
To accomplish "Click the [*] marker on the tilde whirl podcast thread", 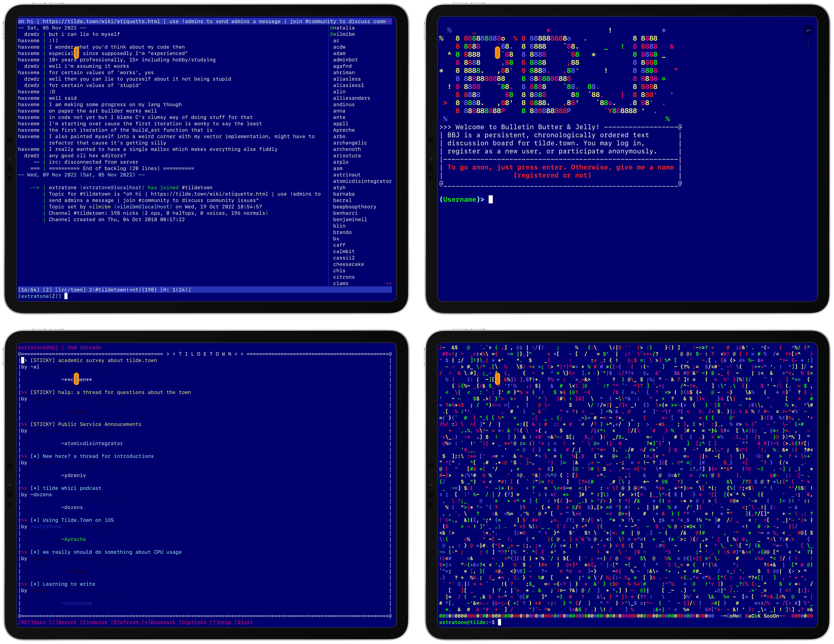I will tap(35, 488).
